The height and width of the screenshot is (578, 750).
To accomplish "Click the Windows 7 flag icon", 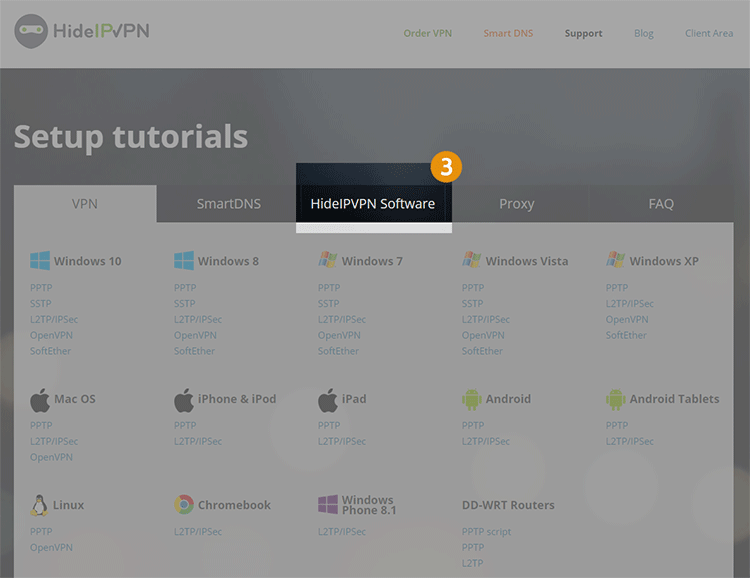I will pyautogui.click(x=328, y=260).
